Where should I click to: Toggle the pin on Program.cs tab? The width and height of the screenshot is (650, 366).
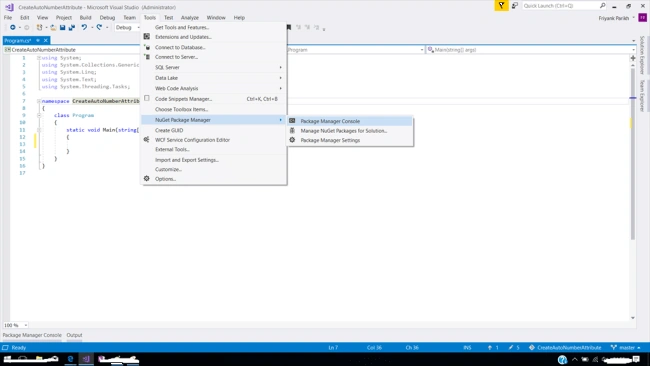(x=38, y=40)
